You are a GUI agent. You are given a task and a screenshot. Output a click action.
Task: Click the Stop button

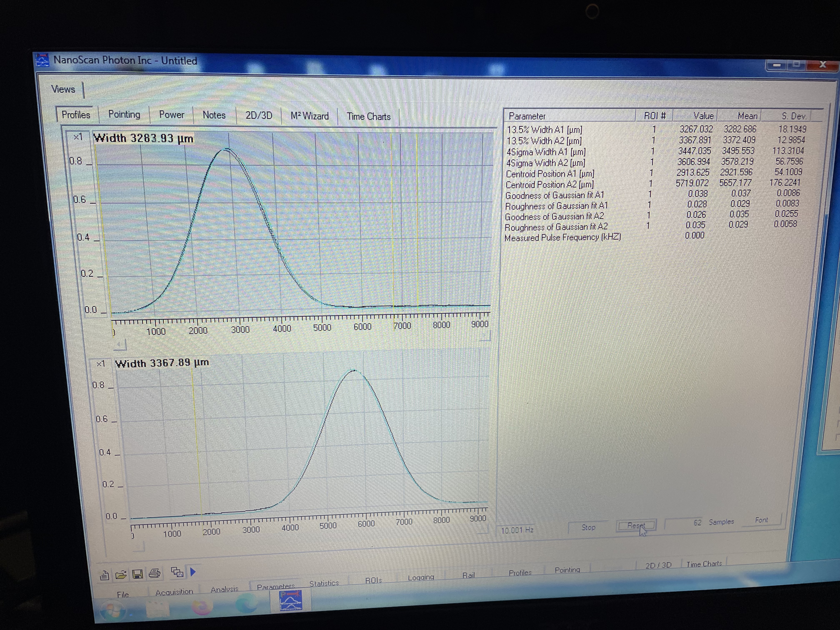(588, 527)
